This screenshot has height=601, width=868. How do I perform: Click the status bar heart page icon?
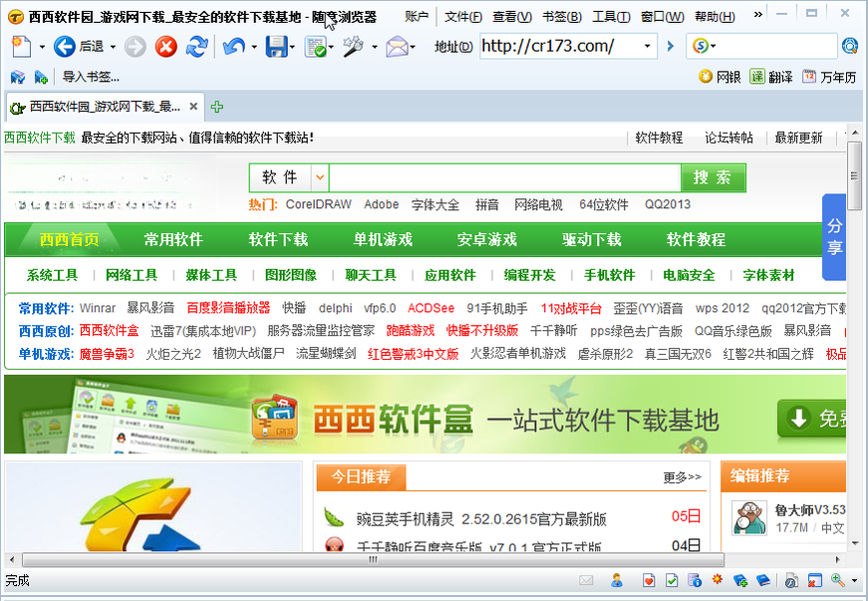click(649, 580)
